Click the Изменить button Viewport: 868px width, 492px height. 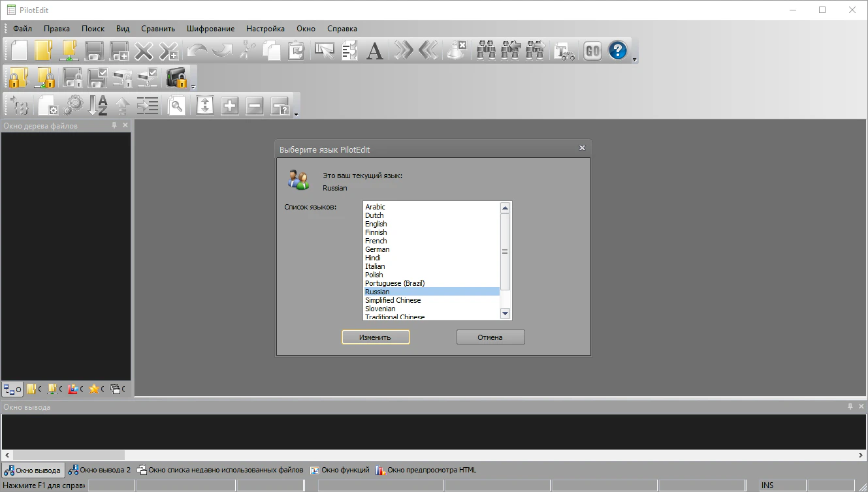pyautogui.click(x=376, y=337)
